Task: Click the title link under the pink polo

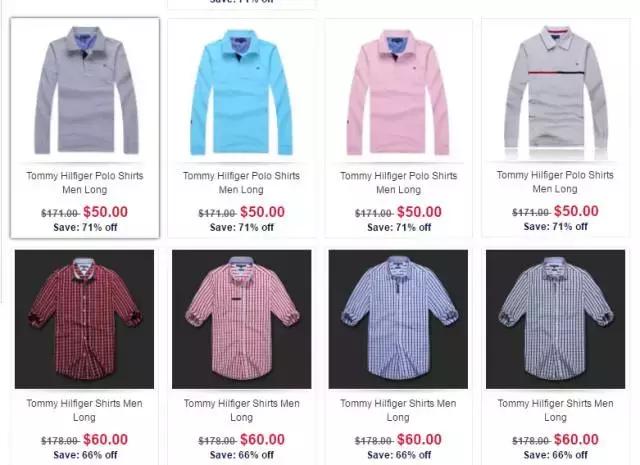Action: [x=398, y=182]
